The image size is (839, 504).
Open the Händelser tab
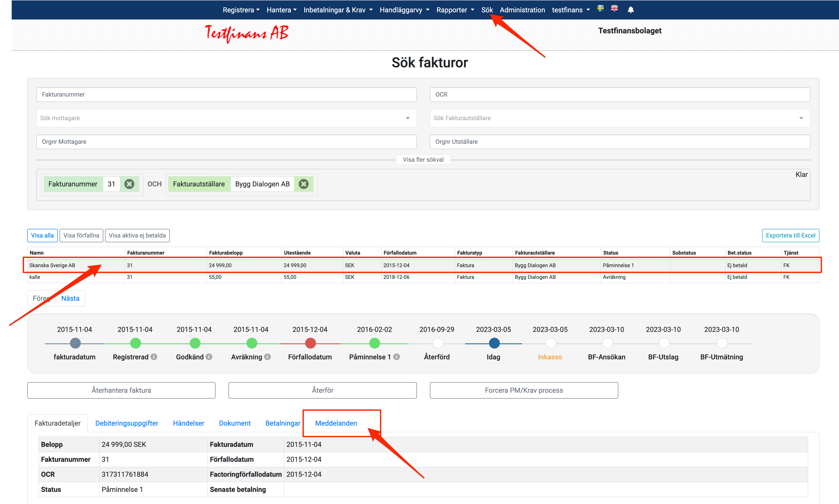[x=188, y=423]
